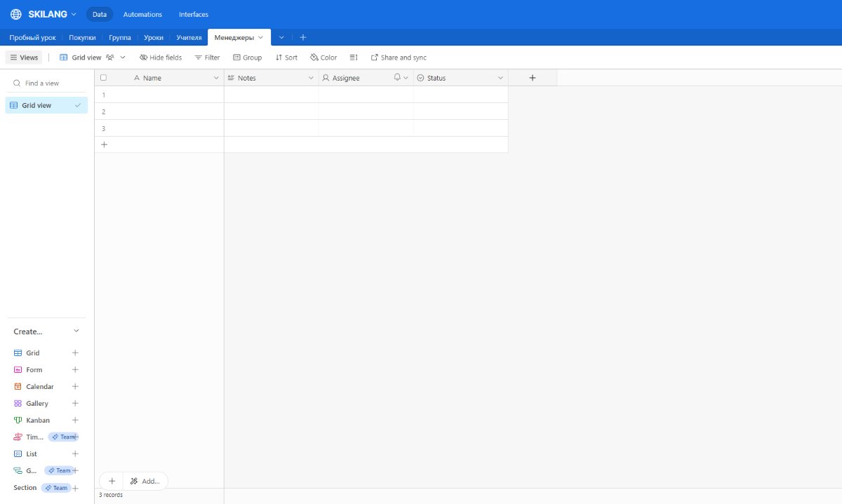842x504 pixels.
Task: Toggle the select-all checkbox in header
Action: (104, 78)
